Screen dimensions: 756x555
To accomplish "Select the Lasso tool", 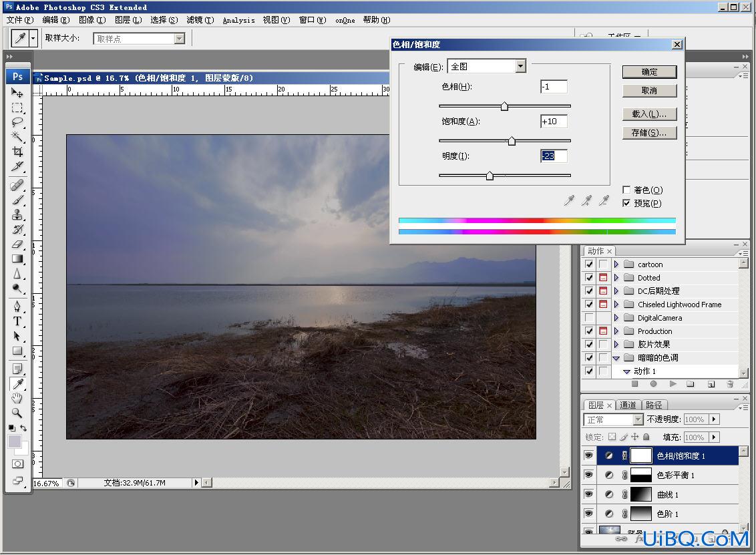I will click(x=17, y=122).
